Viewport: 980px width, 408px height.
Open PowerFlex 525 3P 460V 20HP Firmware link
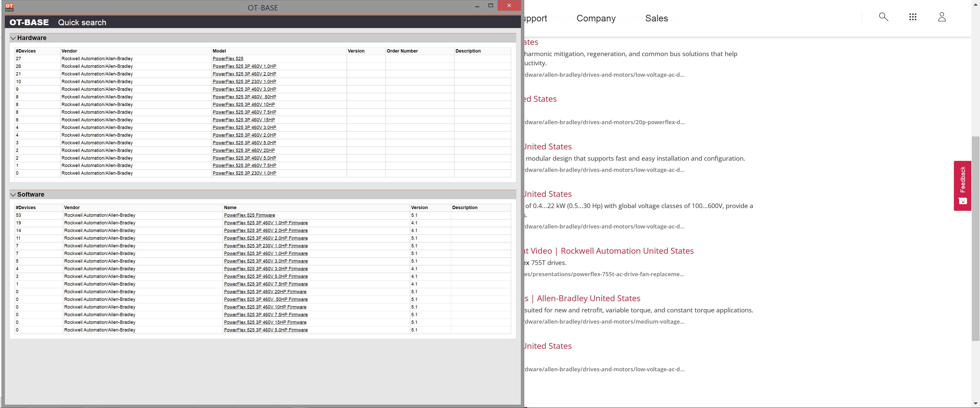[265, 292]
